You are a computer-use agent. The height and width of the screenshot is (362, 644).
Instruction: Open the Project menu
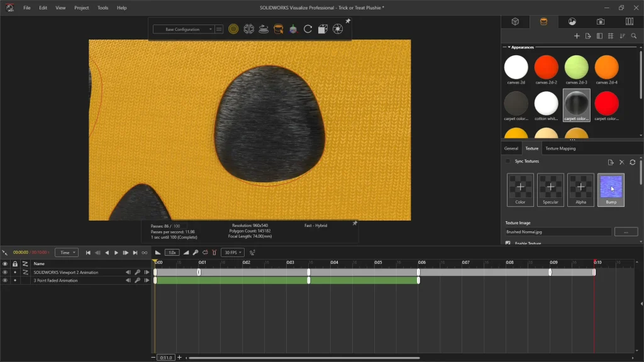(x=81, y=8)
